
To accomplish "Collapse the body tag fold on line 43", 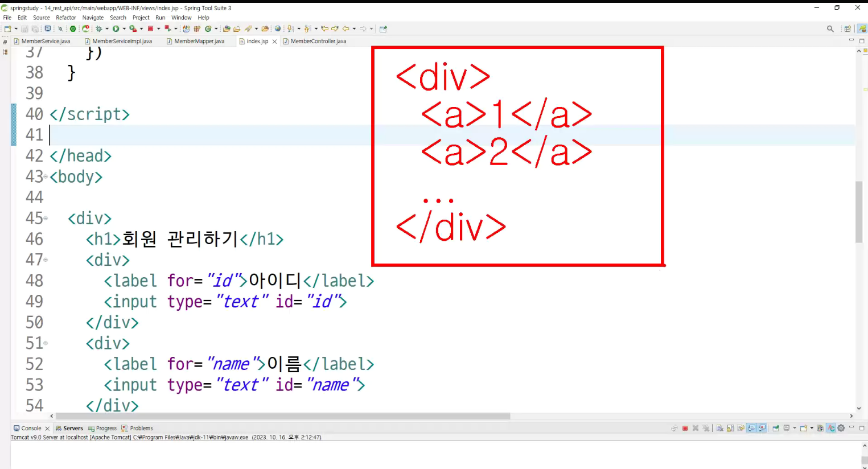I will (x=46, y=176).
